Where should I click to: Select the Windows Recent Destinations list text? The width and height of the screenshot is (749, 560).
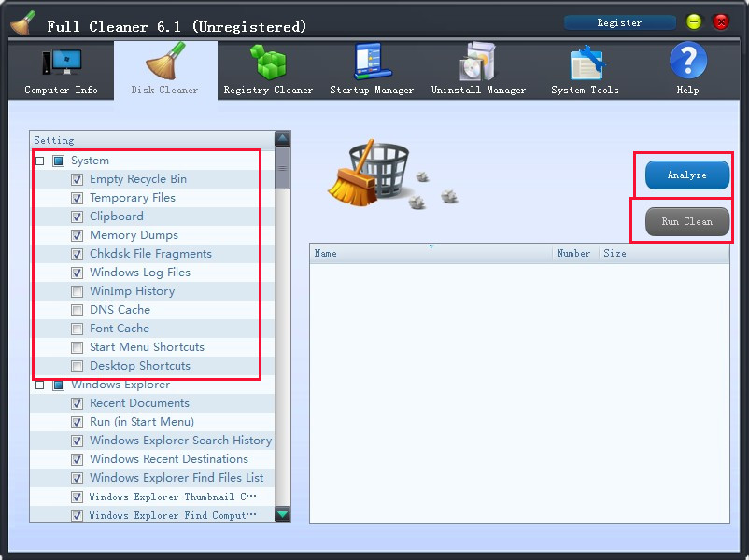click(x=169, y=459)
